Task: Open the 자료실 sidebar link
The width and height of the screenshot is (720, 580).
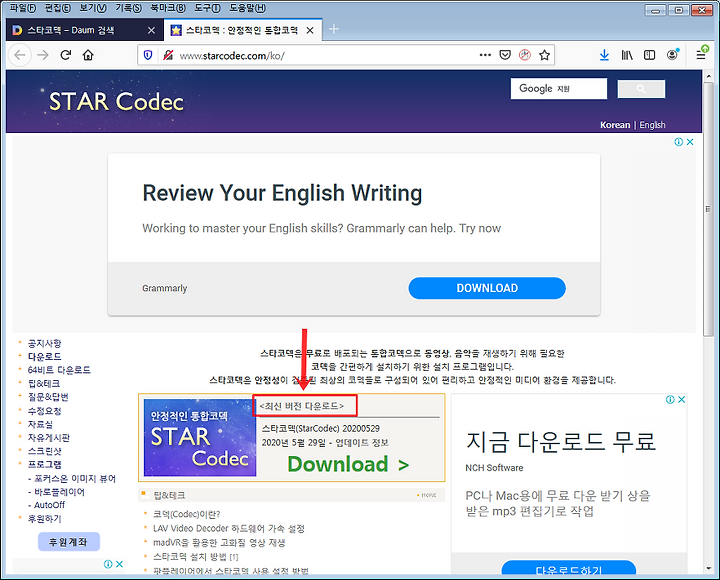Action: click(40, 424)
